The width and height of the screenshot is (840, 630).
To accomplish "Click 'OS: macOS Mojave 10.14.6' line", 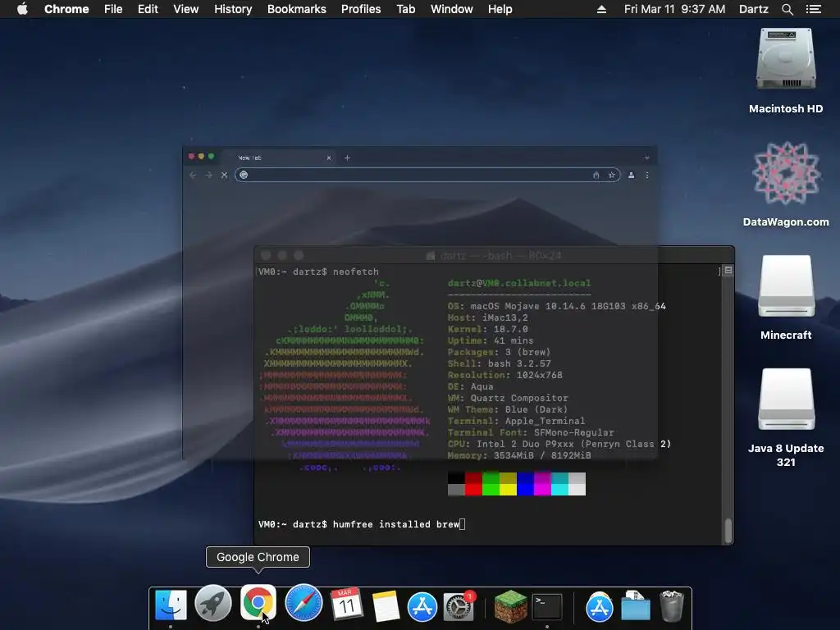I will point(557,307).
